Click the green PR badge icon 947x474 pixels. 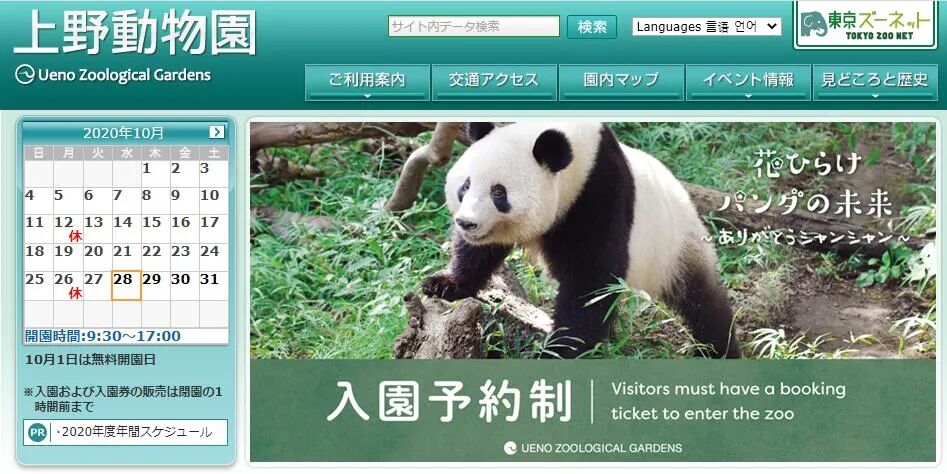(37, 432)
